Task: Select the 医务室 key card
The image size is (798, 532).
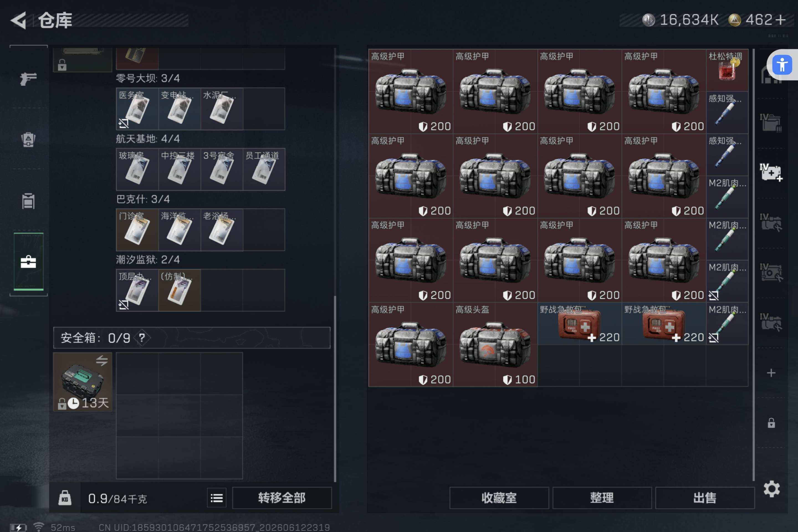Action: tap(137, 109)
